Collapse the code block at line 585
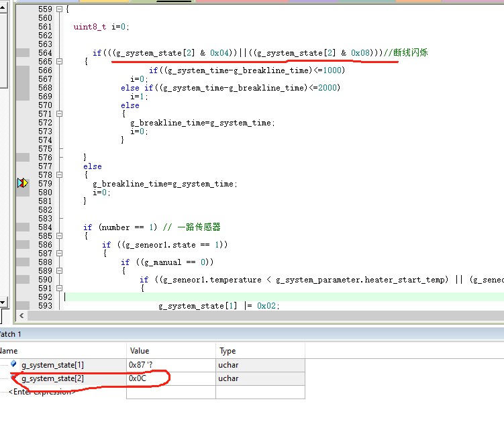Viewport: 504px width, 424px height. click(59, 235)
